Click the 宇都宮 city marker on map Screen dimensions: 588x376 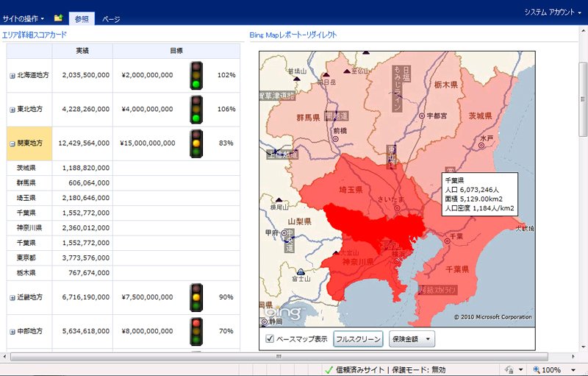(x=422, y=116)
